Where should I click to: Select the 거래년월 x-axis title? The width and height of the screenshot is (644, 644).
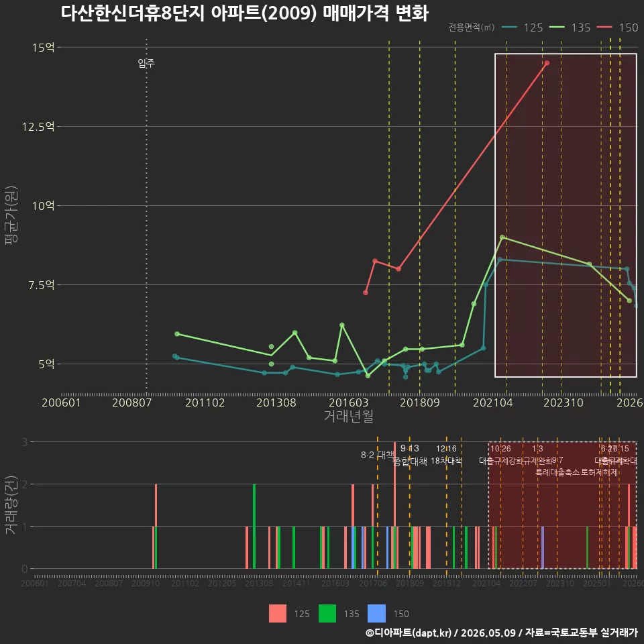(x=349, y=416)
